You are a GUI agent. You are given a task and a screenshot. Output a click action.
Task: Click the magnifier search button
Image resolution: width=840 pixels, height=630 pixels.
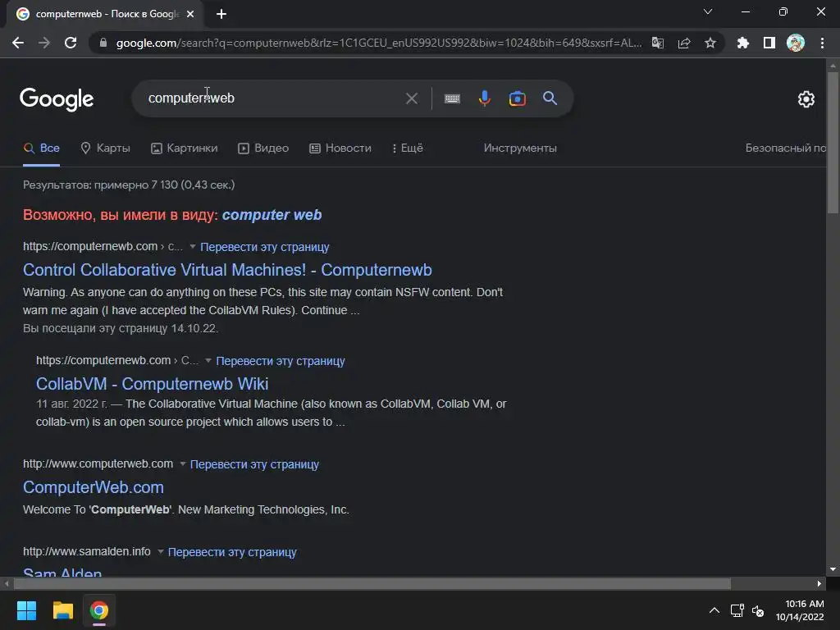[550, 98]
